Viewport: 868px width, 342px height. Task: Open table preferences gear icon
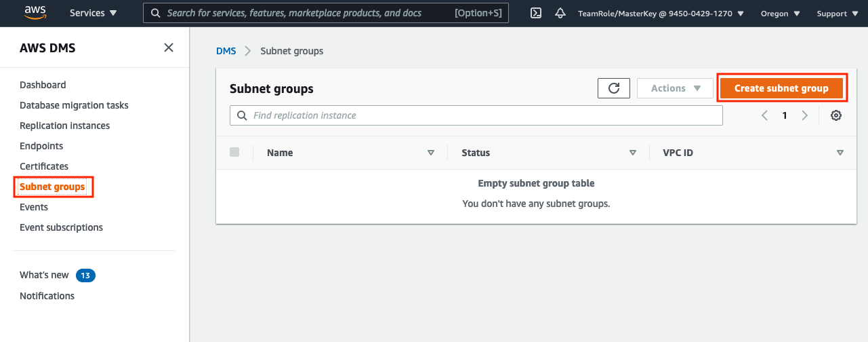[836, 115]
